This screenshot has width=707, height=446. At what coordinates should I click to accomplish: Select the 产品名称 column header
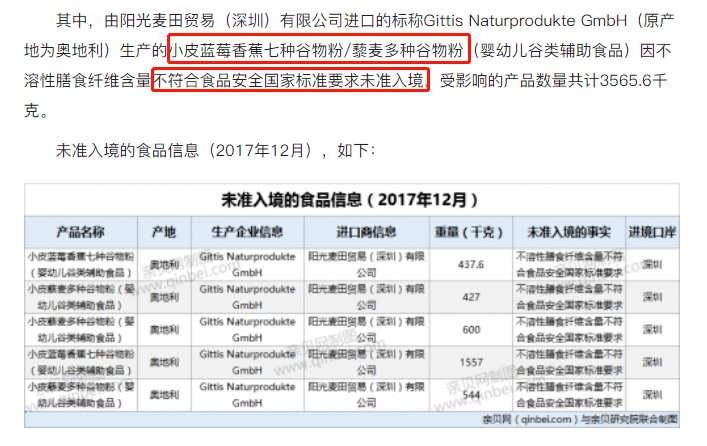coord(80,232)
